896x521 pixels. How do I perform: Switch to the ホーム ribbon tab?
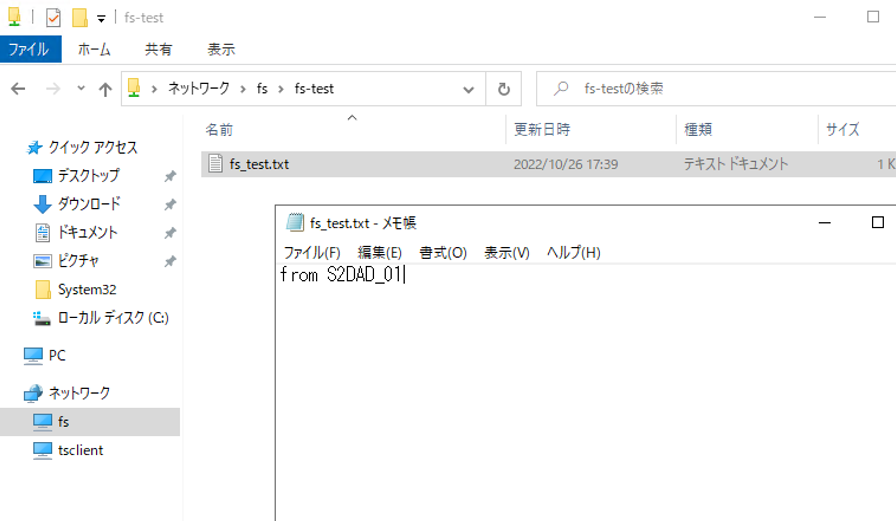[x=94, y=50]
